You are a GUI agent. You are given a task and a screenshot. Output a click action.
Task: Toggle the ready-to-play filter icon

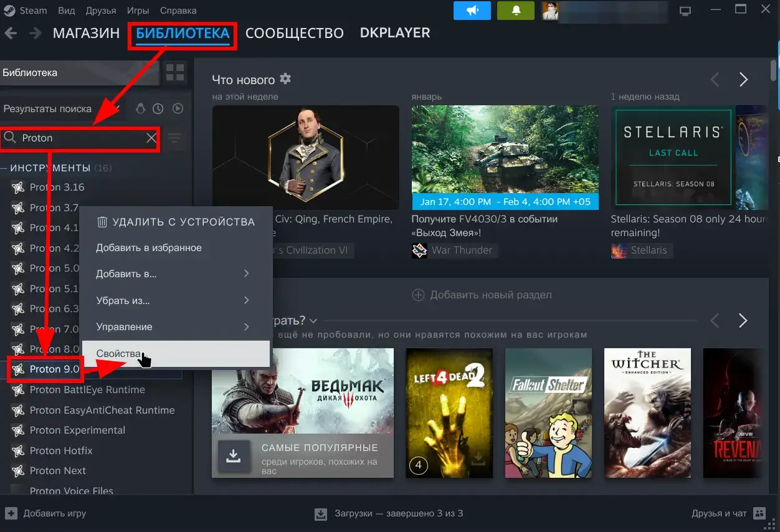coord(178,108)
